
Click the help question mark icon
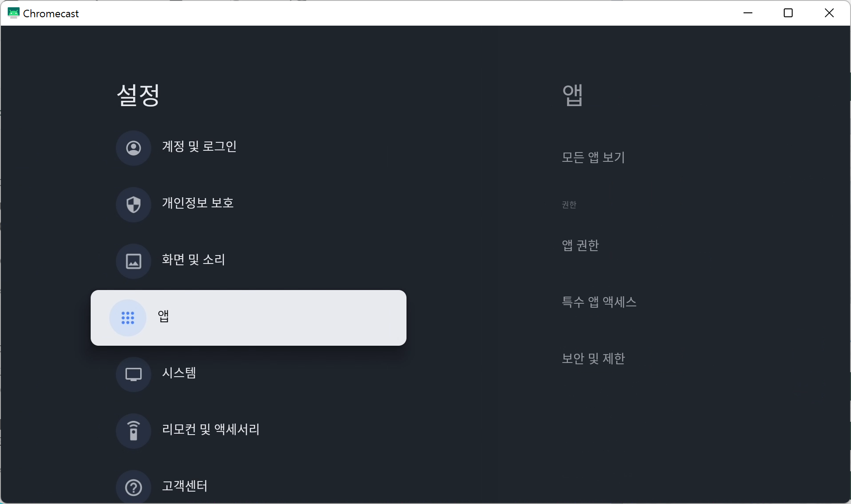pos(134,487)
